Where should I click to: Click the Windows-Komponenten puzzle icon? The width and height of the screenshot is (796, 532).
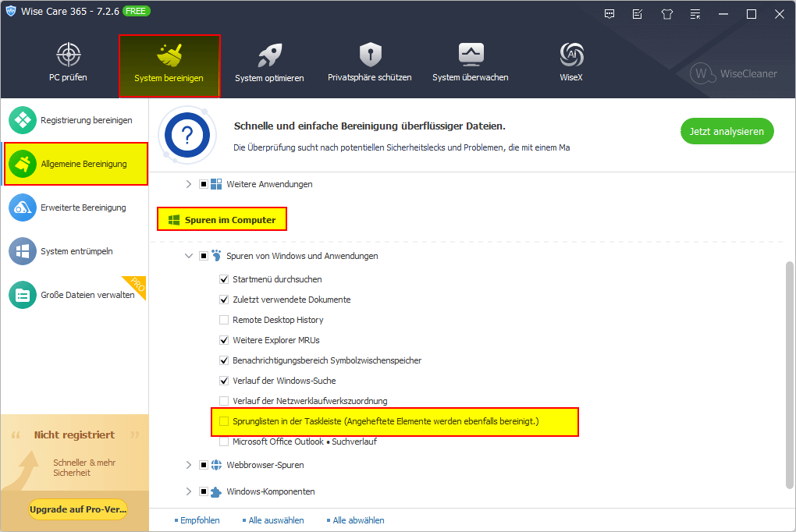click(216, 492)
